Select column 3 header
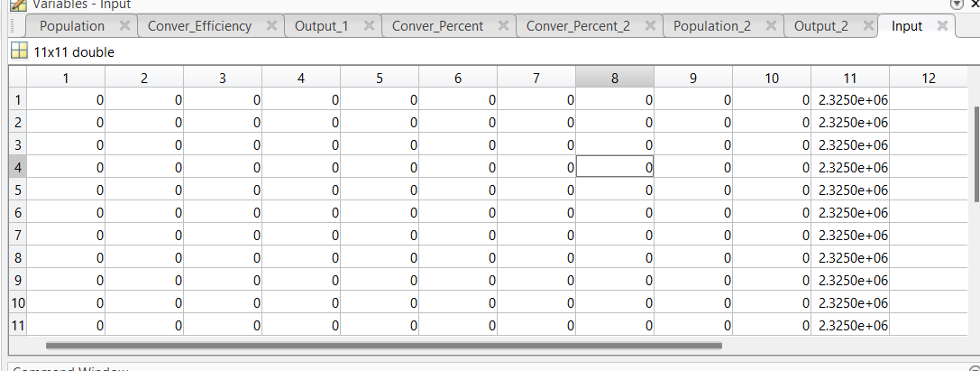980x371 pixels. (222, 79)
